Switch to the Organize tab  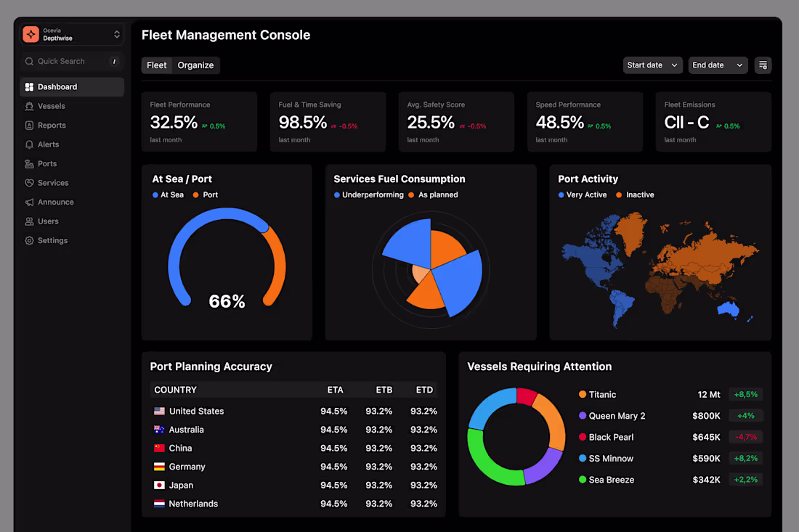195,65
